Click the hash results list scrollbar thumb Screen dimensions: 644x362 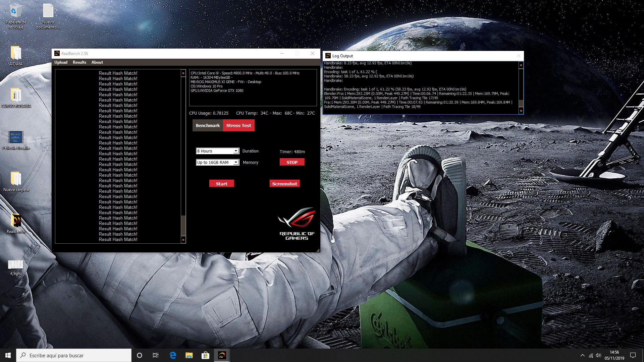[183, 225]
